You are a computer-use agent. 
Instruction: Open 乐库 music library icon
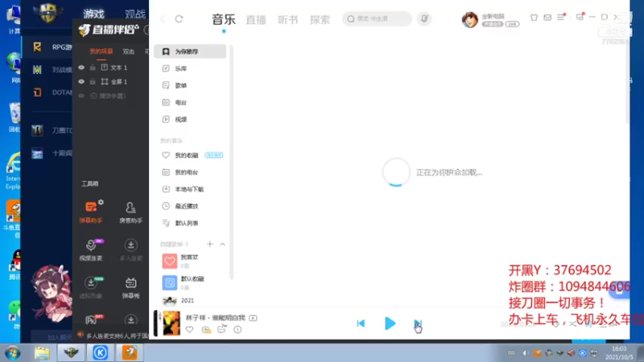(166, 68)
